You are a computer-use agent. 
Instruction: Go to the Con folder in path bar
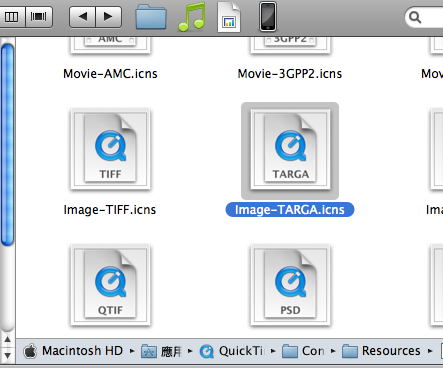click(303, 351)
